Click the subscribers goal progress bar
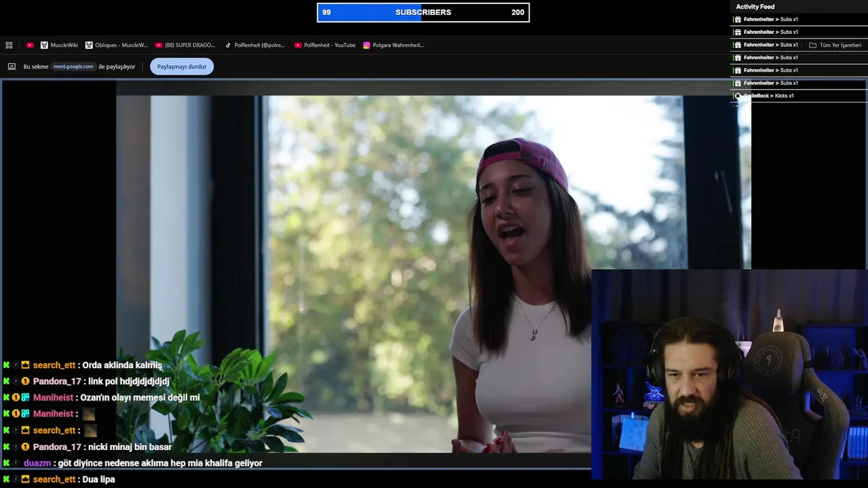Image resolution: width=868 pixels, height=488 pixels. [423, 12]
